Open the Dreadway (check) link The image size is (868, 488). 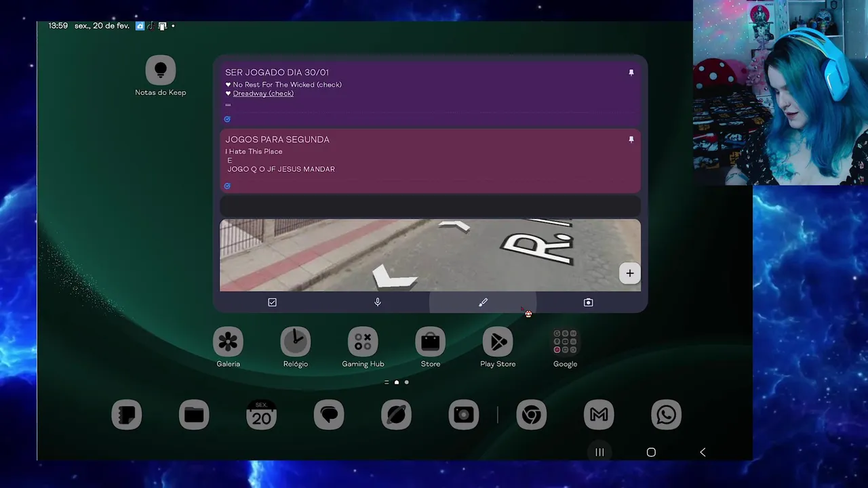tap(263, 94)
